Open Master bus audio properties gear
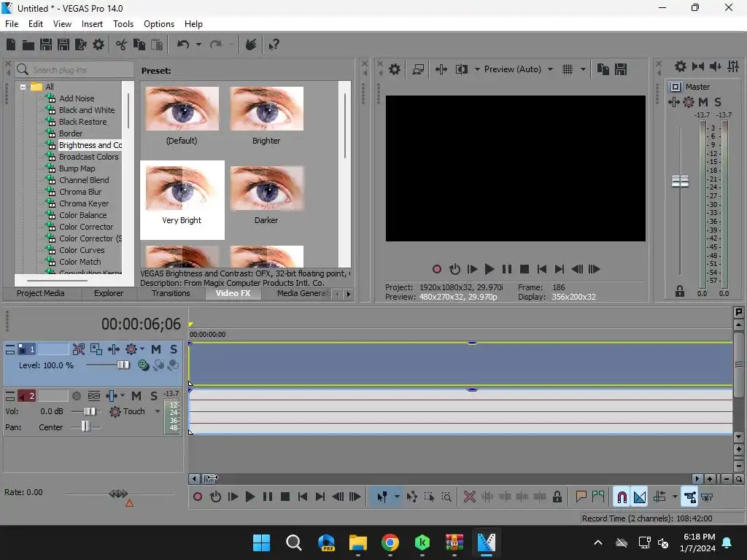Viewport: 747px width, 560px height. pos(681,66)
